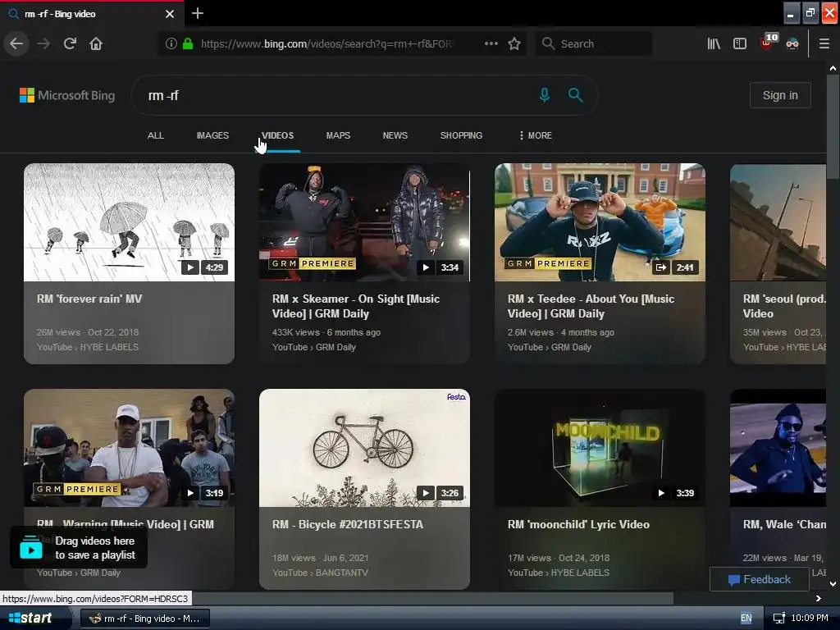Select the ALL search tab
The width and height of the screenshot is (840, 630).
[x=156, y=135]
